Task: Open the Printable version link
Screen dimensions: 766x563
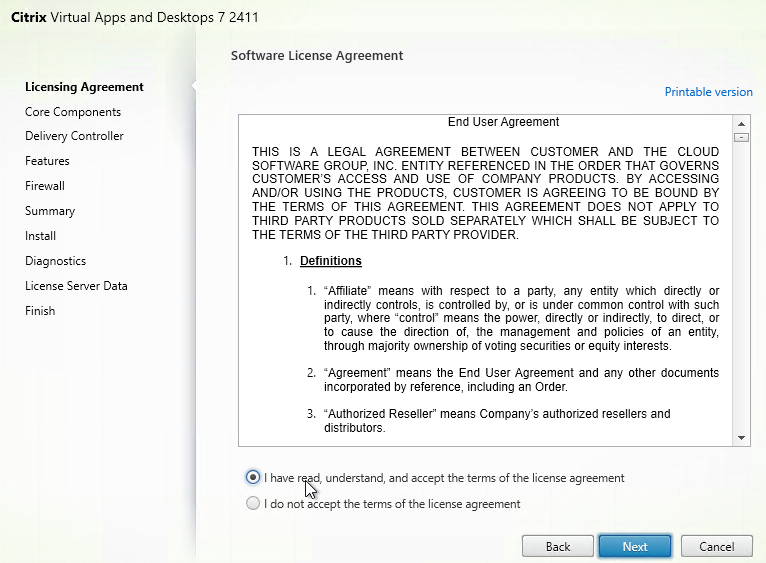Action: [708, 92]
